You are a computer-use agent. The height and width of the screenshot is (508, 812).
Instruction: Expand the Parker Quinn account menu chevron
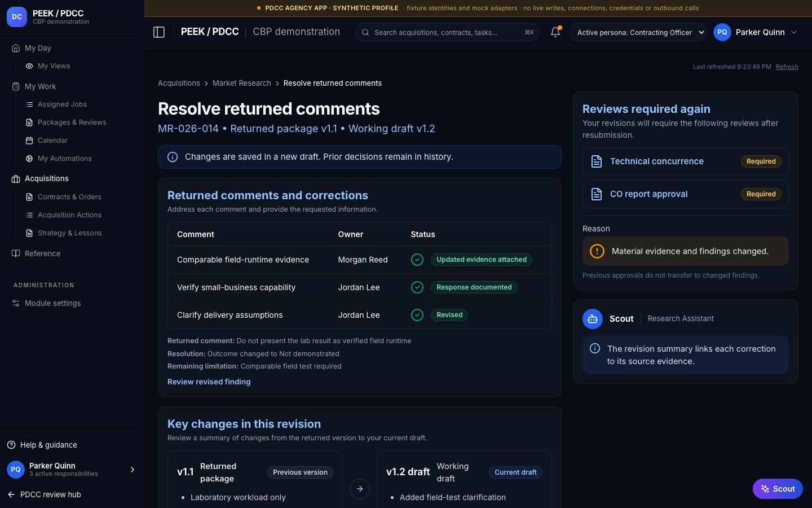(794, 32)
